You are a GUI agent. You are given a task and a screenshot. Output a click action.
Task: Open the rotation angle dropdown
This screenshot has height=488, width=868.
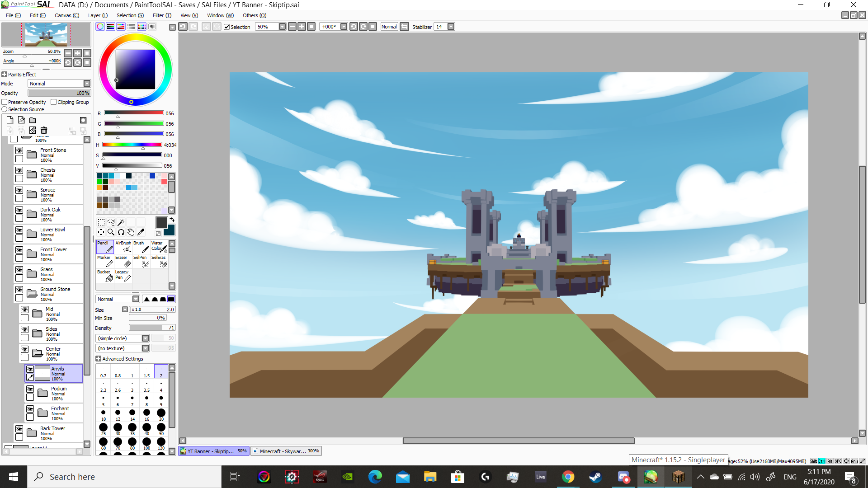tap(344, 27)
